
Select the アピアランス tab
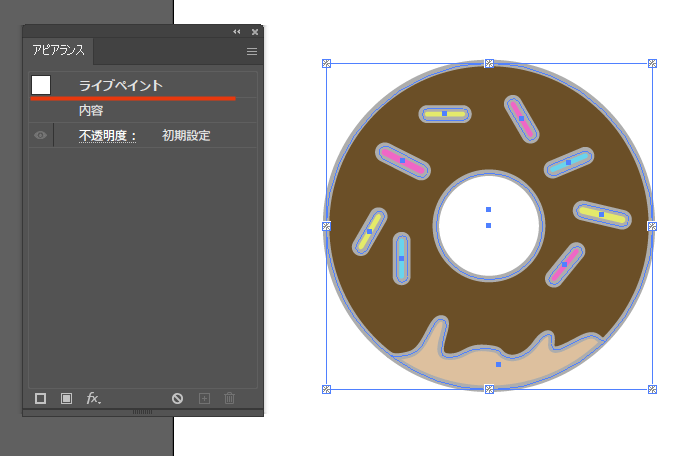[58, 50]
